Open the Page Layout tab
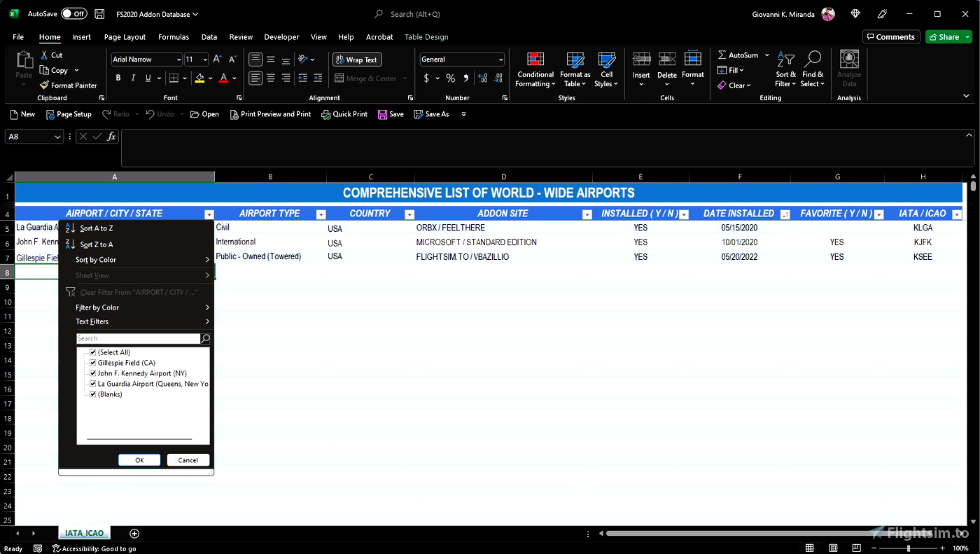The width and height of the screenshot is (980, 554). (x=125, y=37)
